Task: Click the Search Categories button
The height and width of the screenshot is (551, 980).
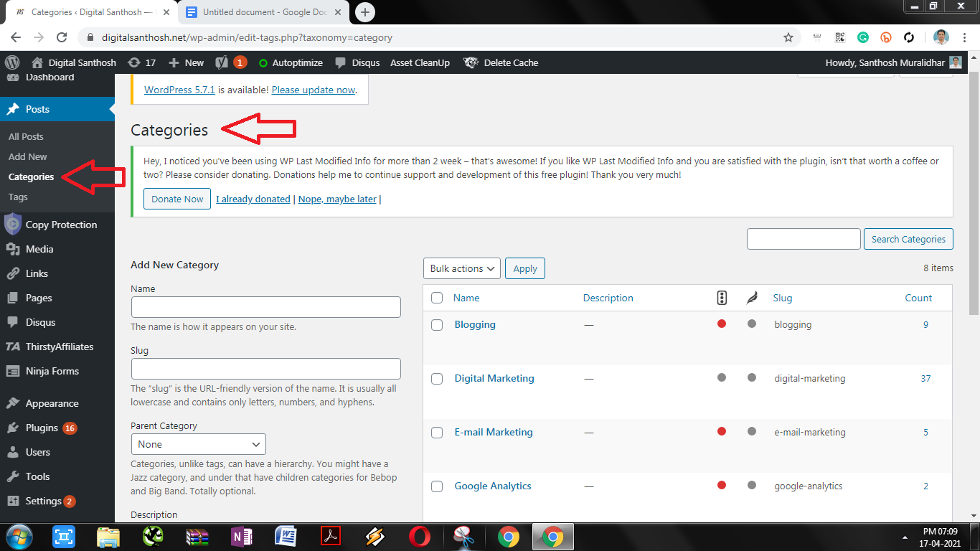Action: [x=908, y=239]
